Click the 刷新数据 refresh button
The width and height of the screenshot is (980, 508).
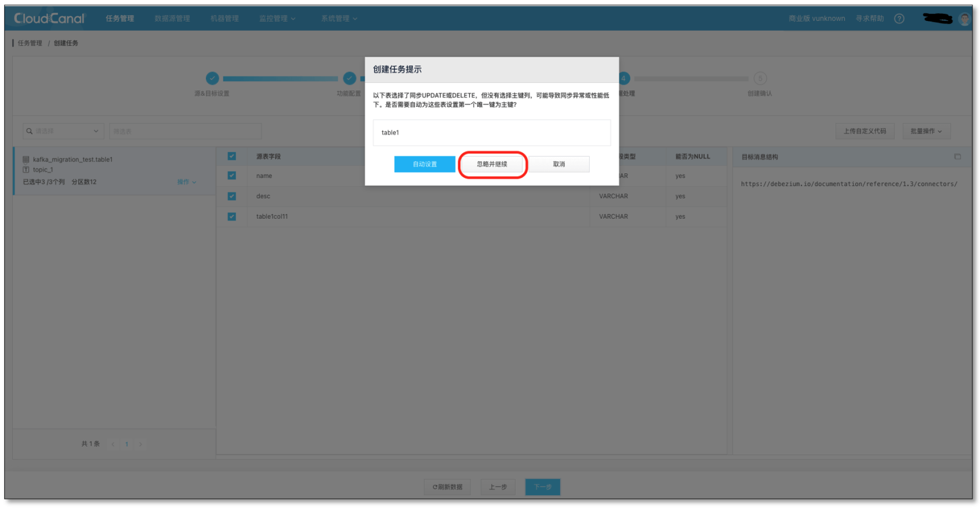(x=447, y=487)
